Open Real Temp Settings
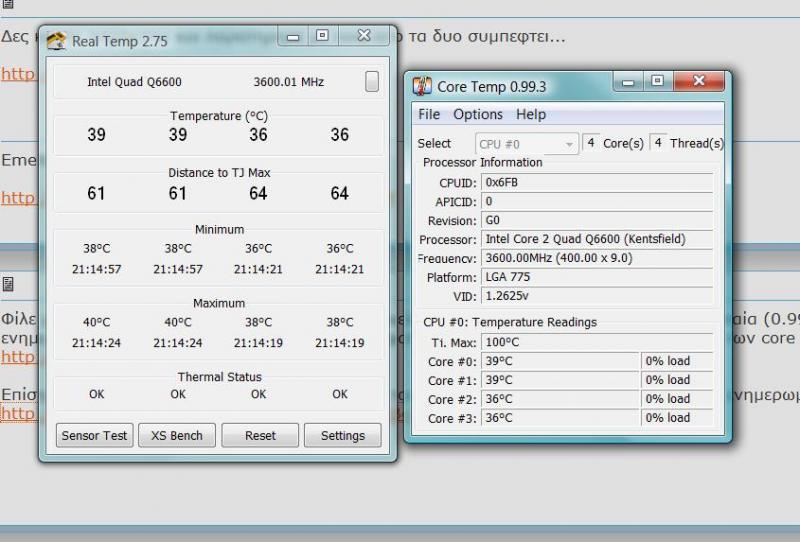The image size is (800, 542). click(x=342, y=435)
